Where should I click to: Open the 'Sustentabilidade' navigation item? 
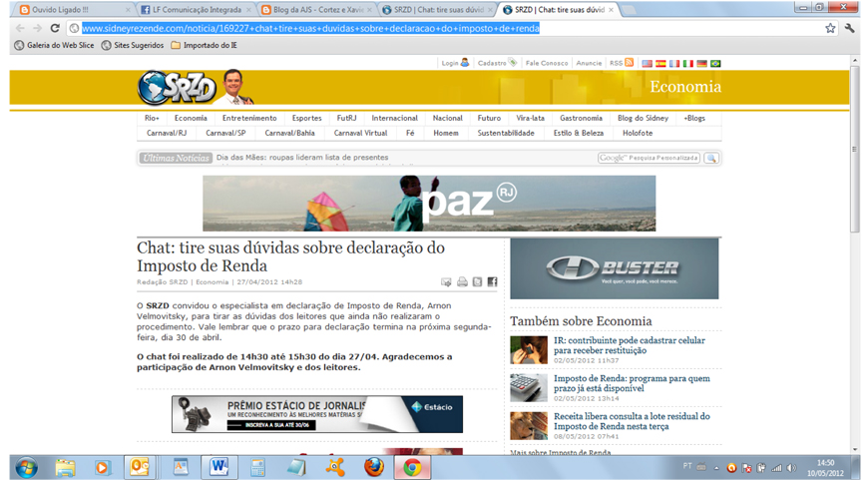point(506,133)
